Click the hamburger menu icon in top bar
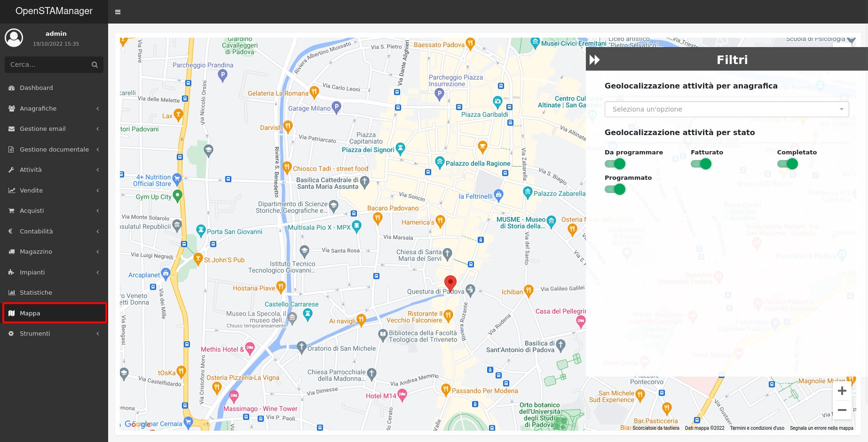The height and width of the screenshot is (442, 868). (x=118, y=12)
